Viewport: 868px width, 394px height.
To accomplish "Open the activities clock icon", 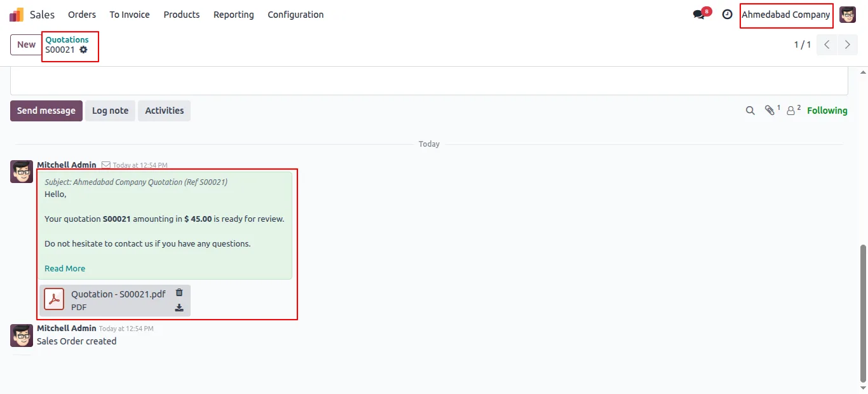I will 728,15.
